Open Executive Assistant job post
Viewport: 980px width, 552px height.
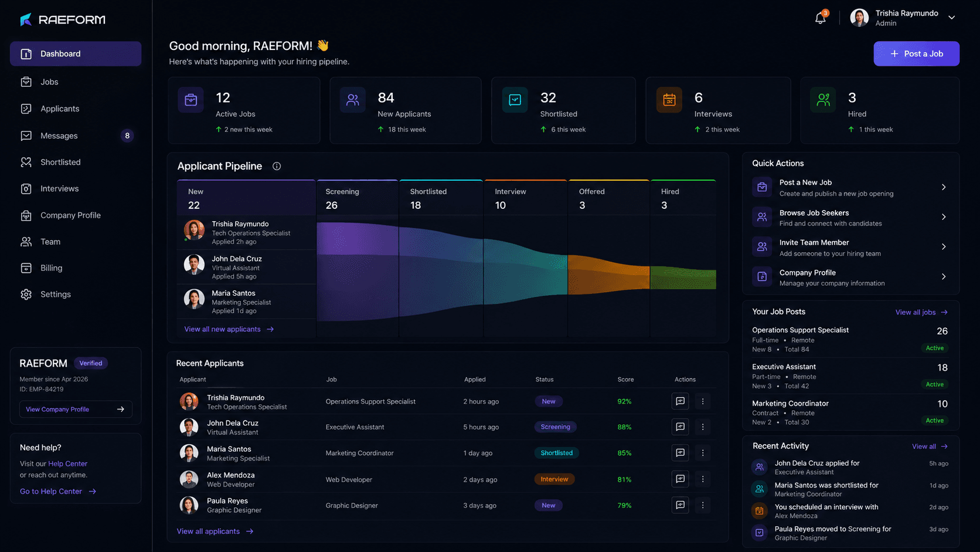850,376
